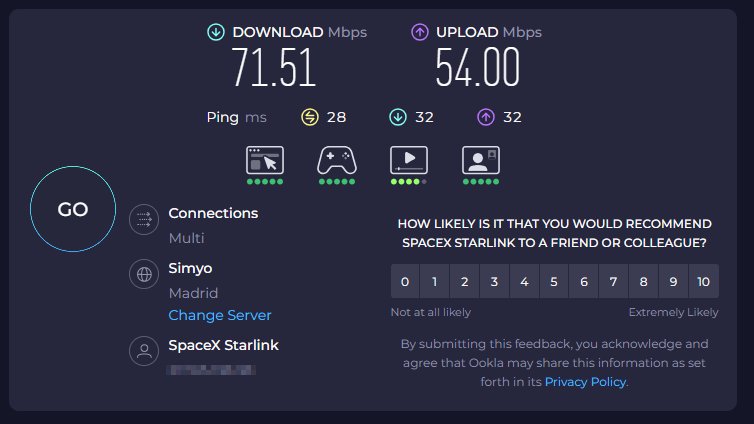Click the upload arrow icon beside UPLOAD
Image resolution: width=754 pixels, height=424 pixels.
click(x=420, y=32)
